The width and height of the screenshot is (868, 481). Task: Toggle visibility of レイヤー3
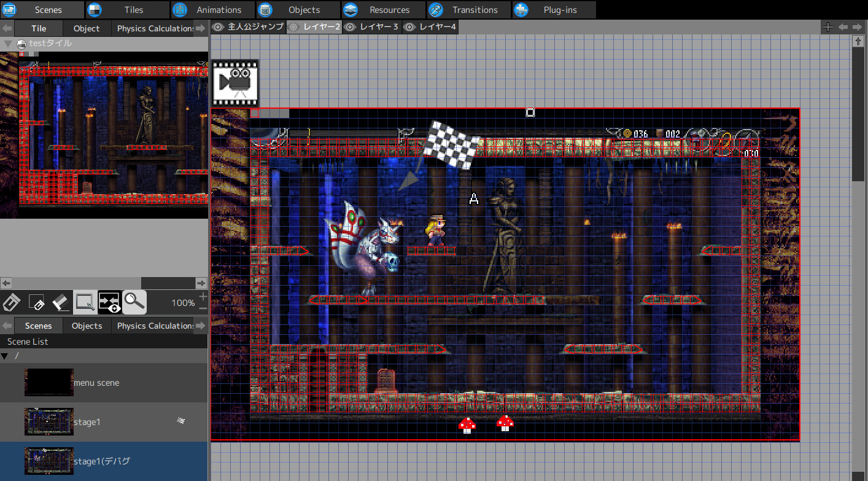350,26
